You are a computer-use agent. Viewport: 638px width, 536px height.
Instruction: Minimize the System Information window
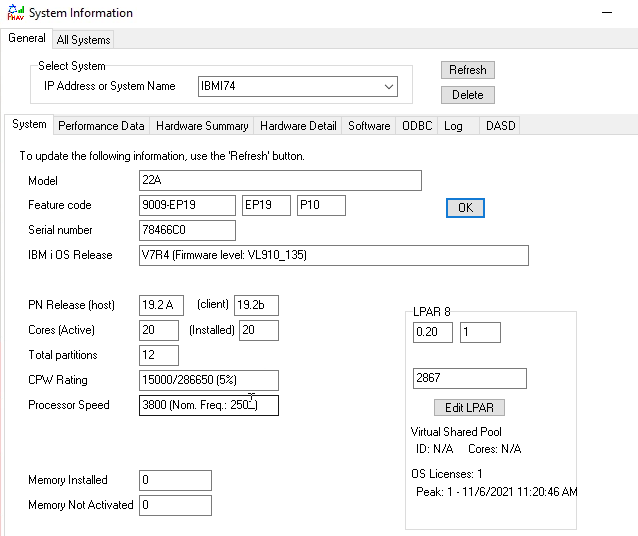pyautogui.click(x=607, y=13)
